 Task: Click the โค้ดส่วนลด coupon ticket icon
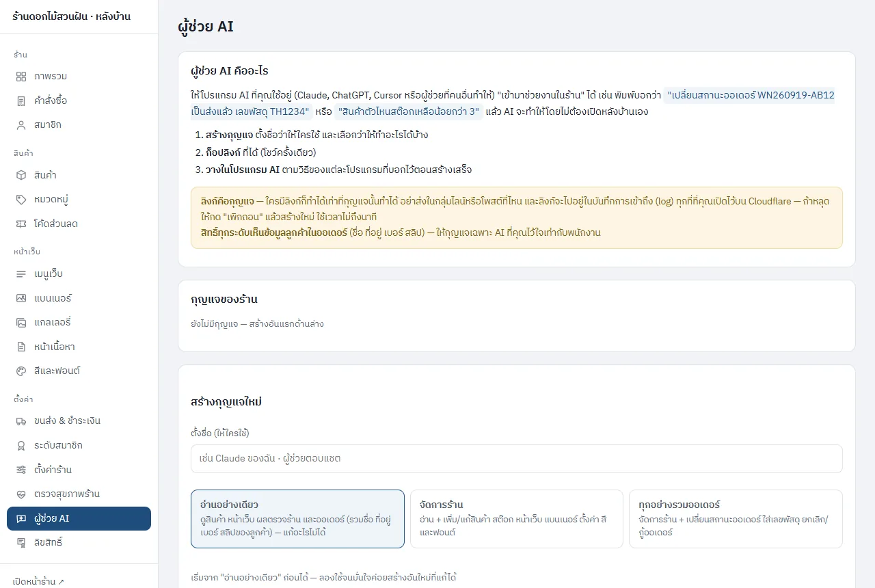[21, 224]
